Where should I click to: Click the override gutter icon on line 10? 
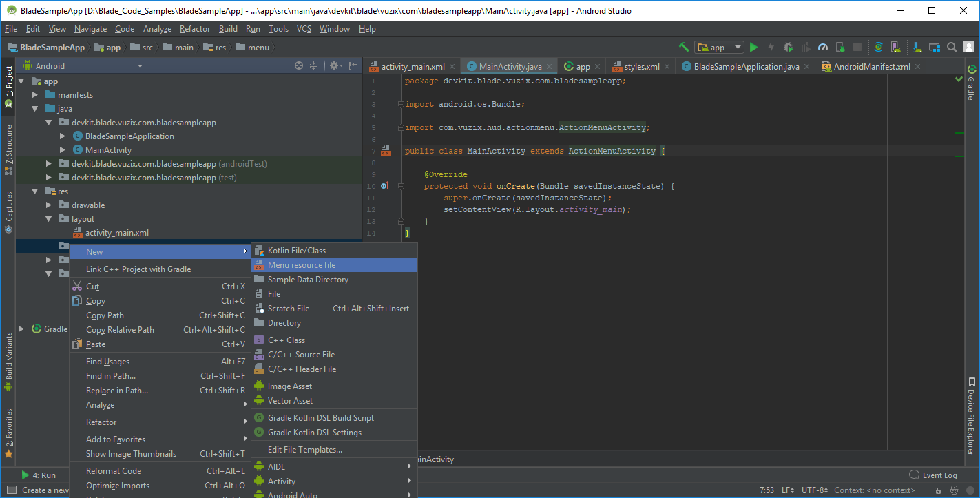point(385,186)
